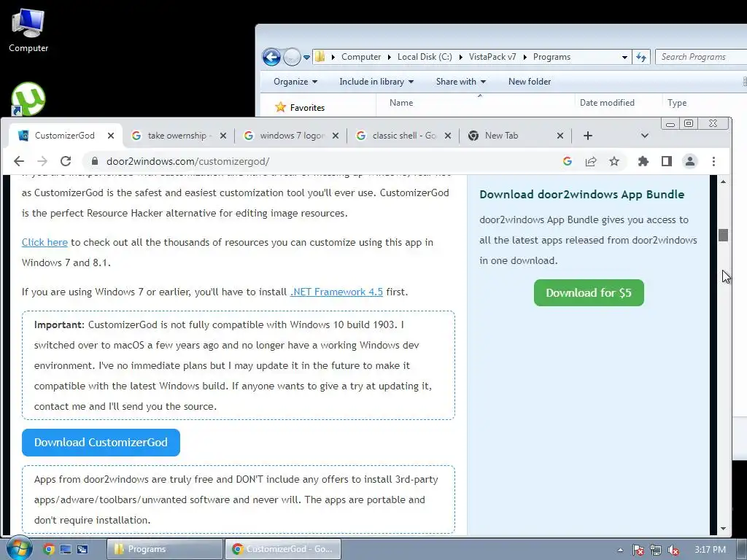
Task: Share this page via the share icon
Action: tap(591, 161)
